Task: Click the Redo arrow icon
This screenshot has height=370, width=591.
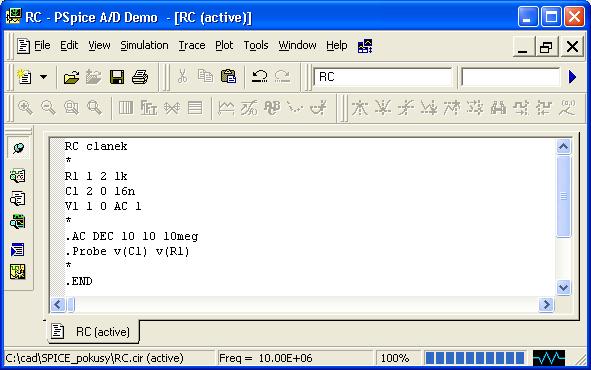Action: point(282,76)
